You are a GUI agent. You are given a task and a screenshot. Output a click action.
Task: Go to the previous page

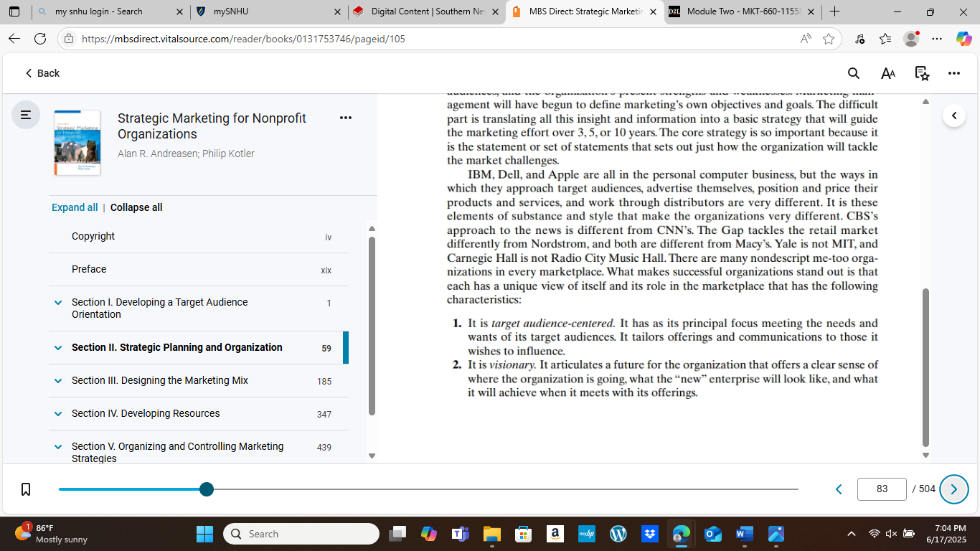coord(838,489)
